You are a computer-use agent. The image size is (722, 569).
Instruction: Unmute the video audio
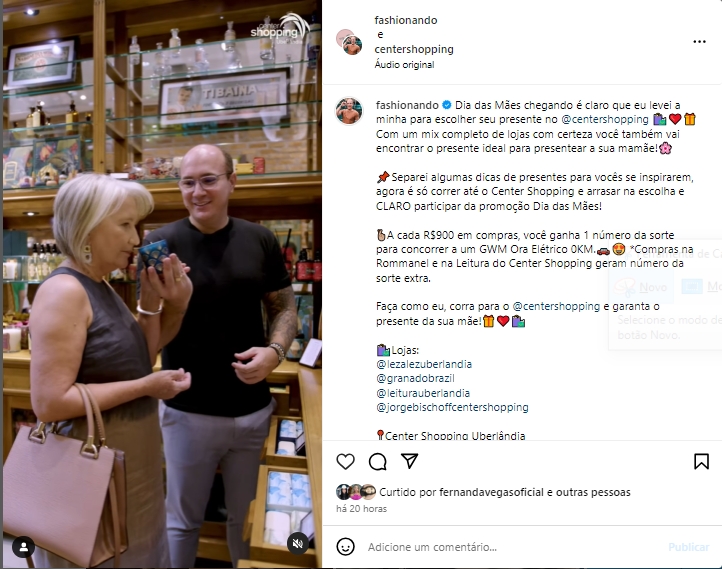tap(298, 544)
